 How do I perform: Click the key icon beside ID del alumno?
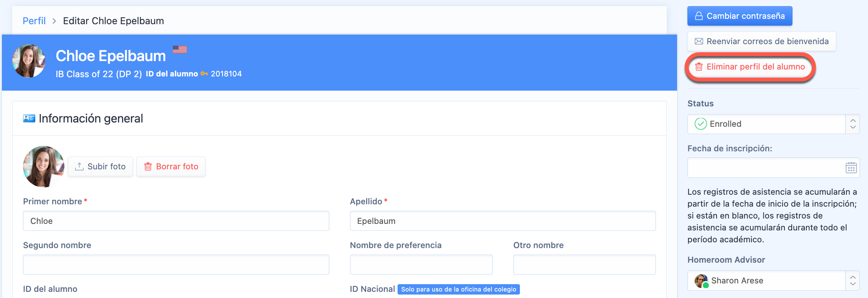point(204,74)
